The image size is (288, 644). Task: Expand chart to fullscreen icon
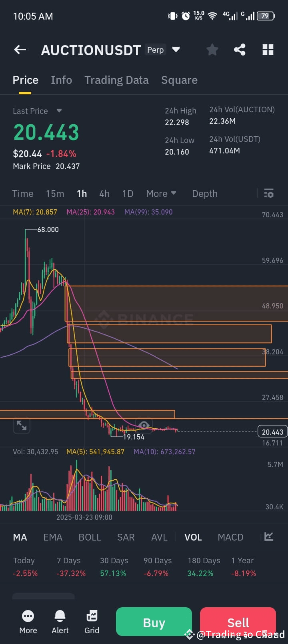click(x=22, y=425)
